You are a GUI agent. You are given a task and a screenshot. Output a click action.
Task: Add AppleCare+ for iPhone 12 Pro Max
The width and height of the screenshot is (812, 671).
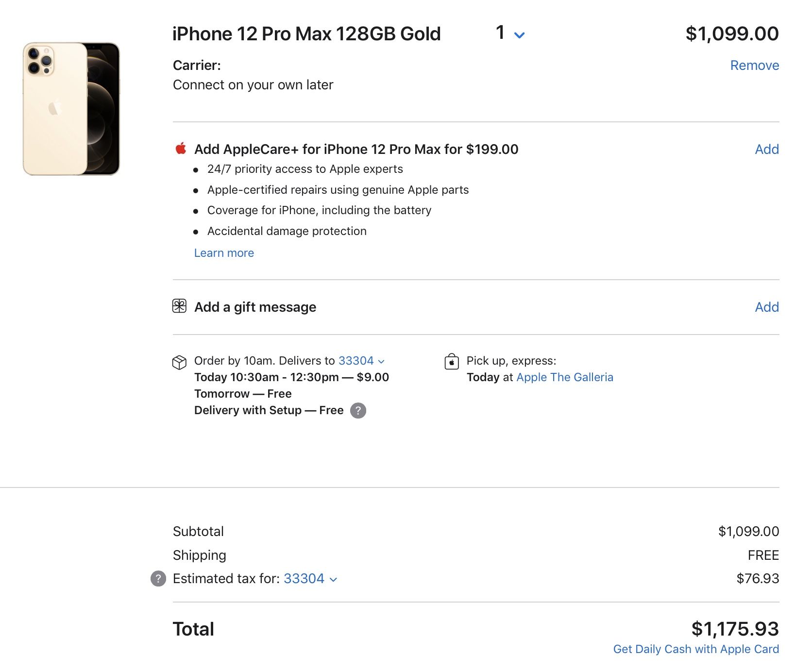[767, 149]
